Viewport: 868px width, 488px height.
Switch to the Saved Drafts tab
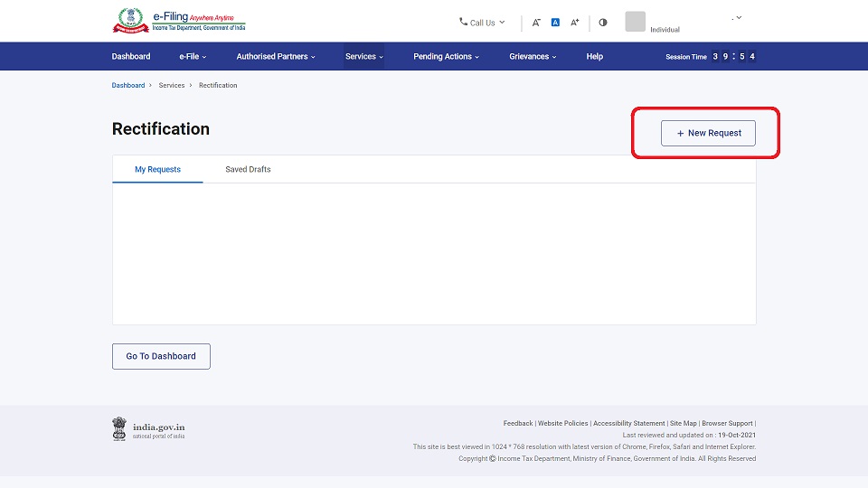pyautogui.click(x=248, y=169)
